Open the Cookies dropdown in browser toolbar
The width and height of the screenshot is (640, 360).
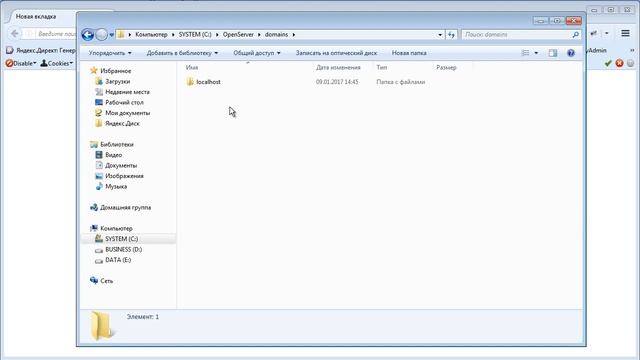click(57, 63)
